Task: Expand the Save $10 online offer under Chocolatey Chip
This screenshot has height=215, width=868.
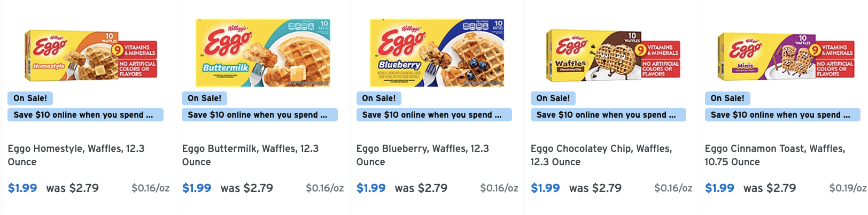Action: (608, 115)
